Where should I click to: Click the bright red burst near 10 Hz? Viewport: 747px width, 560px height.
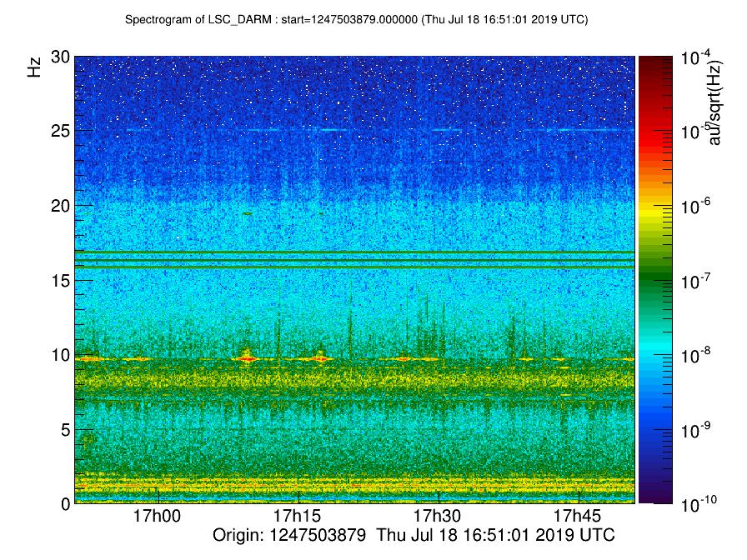point(246,358)
